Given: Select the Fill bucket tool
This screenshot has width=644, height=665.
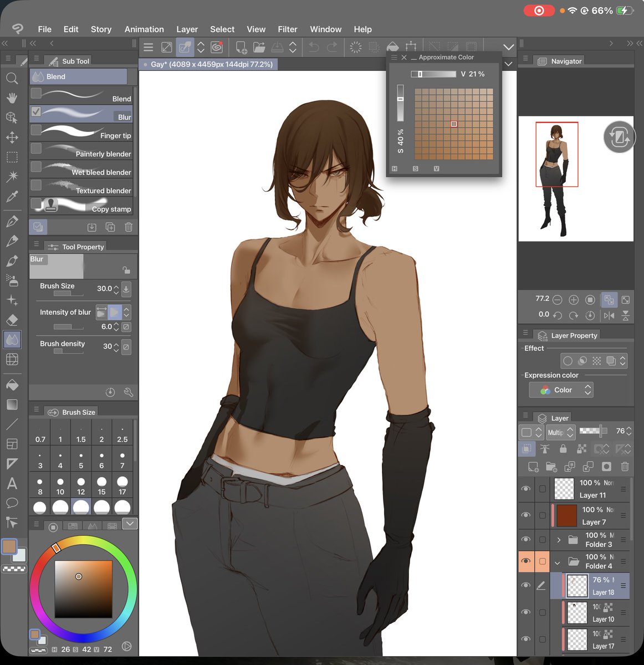Looking at the screenshot, I should click(x=12, y=385).
